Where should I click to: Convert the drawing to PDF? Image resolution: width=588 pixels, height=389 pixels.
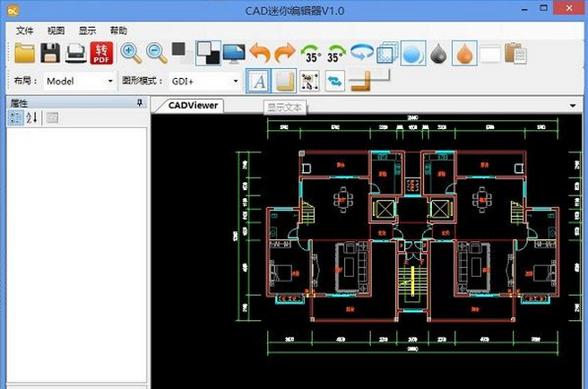(x=101, y=53)
